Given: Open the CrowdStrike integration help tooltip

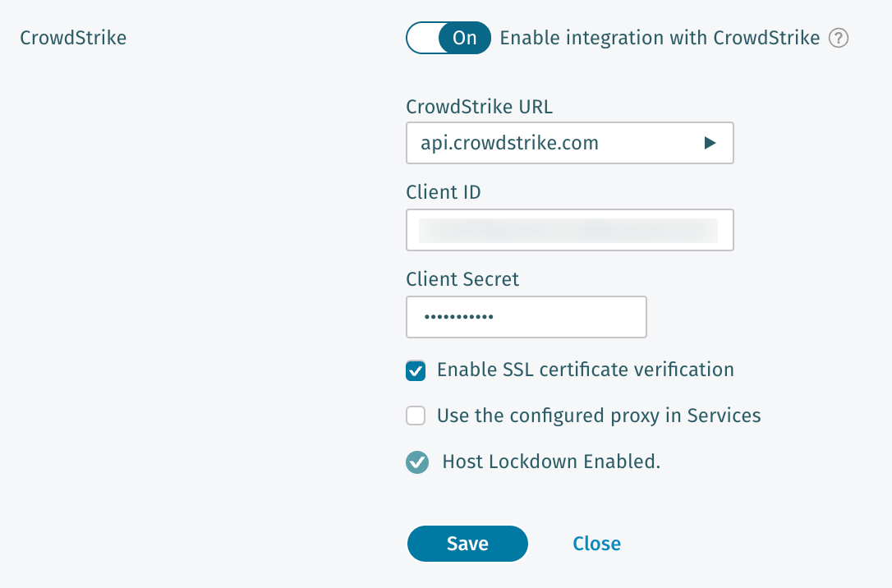Looking at the screenshot, I should click(839, 38).
